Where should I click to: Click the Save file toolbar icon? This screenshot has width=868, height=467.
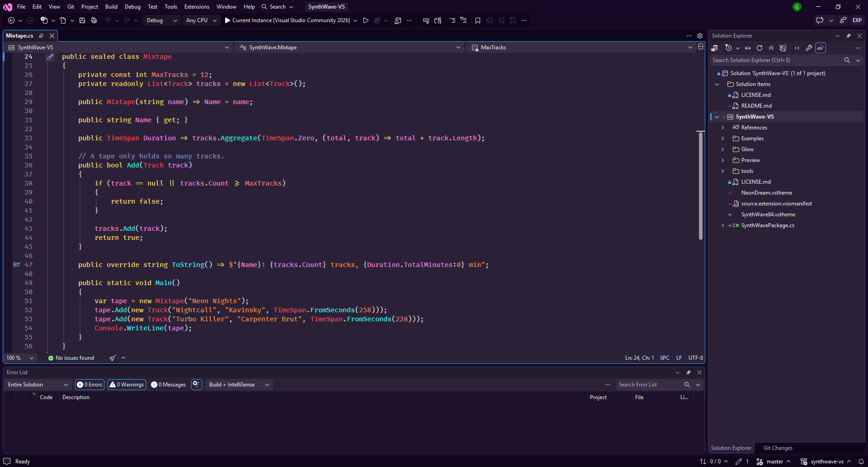[x=82, y=20]
